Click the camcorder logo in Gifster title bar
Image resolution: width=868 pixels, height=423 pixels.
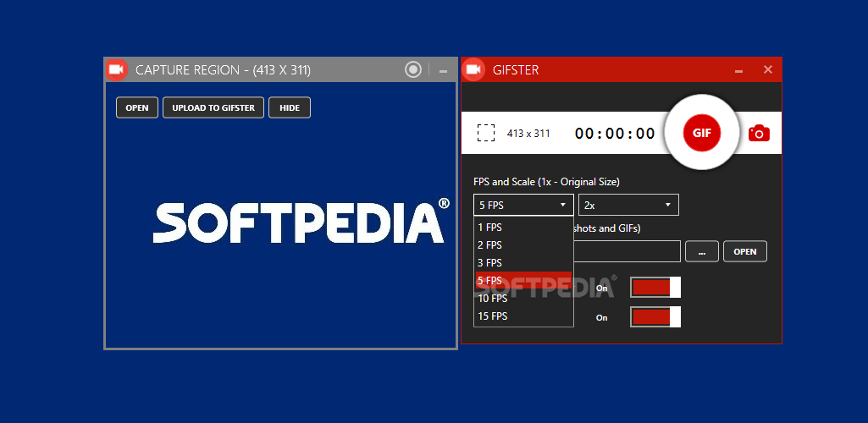tap(473, 69)
